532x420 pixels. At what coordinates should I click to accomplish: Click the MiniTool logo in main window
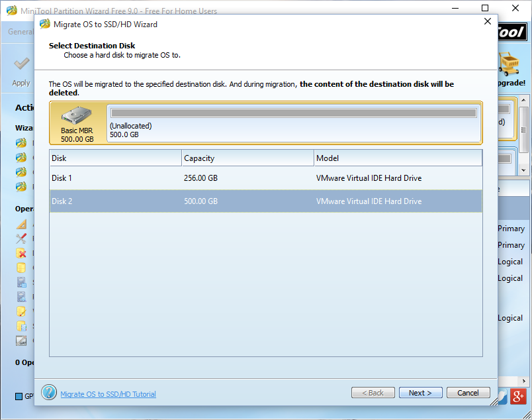click(x=512, y=32)
